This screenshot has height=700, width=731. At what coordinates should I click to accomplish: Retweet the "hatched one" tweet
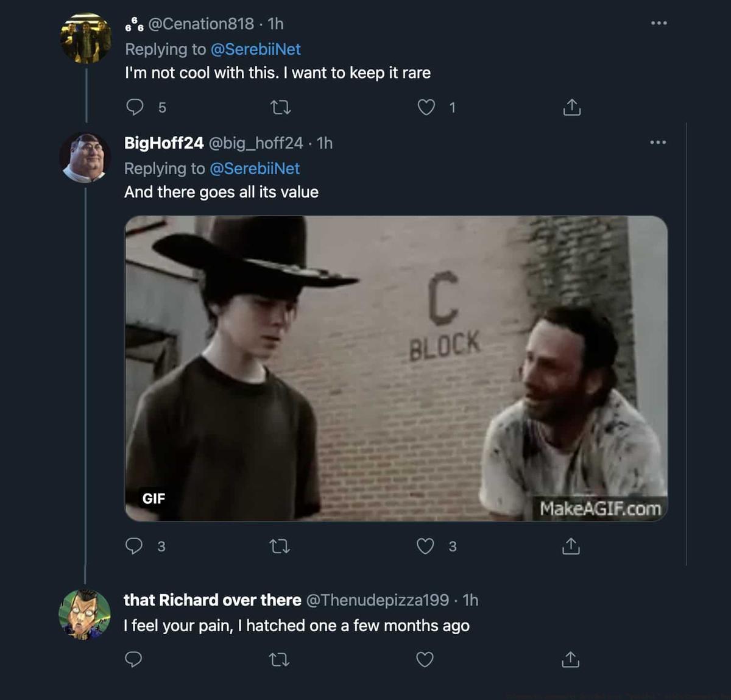pos(279,659)
